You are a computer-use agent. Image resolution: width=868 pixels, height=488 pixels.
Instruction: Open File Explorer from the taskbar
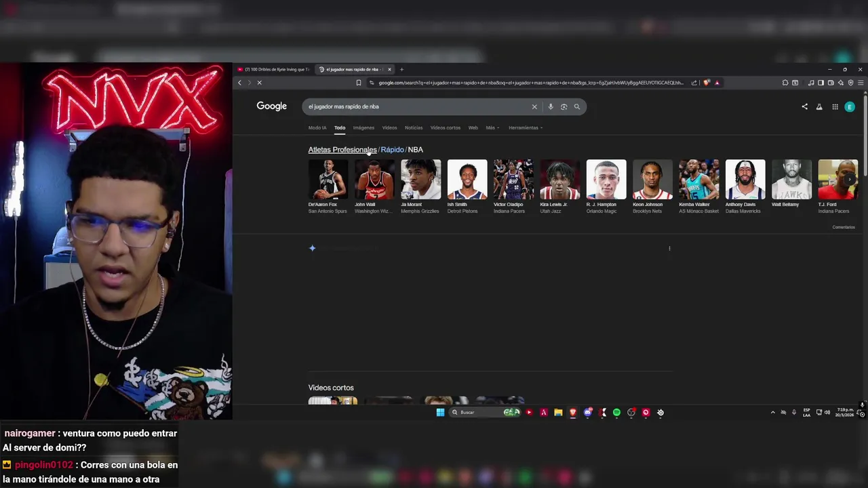click(x=558, y=412)
